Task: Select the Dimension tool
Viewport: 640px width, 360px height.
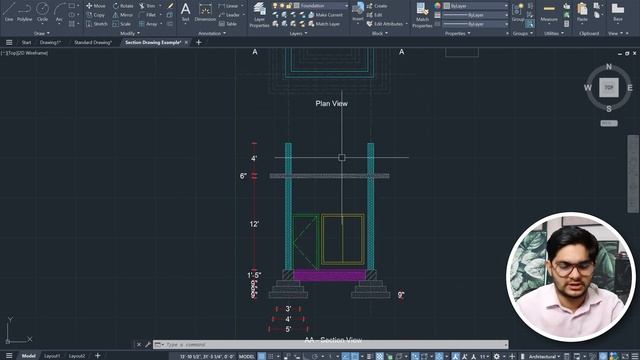Action: click(205, 12)
